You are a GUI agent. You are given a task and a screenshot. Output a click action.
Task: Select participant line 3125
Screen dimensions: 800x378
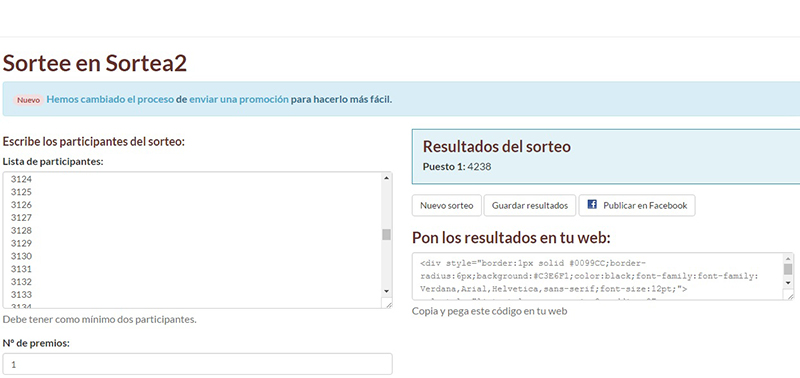click(21, 192)
